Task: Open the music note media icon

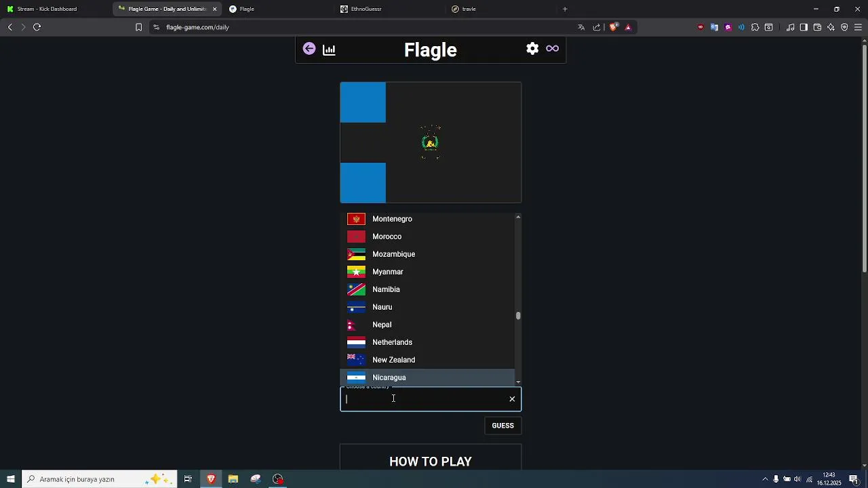Action: pos(790,27)
